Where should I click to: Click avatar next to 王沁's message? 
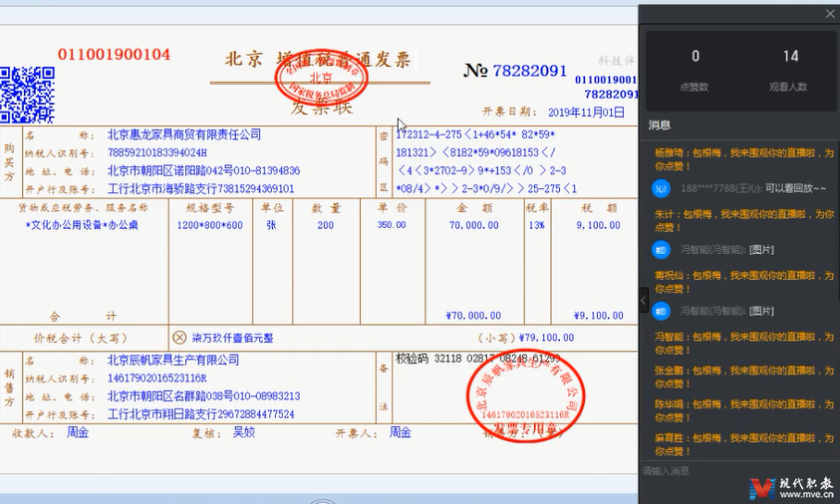click(x=661, y=188)
